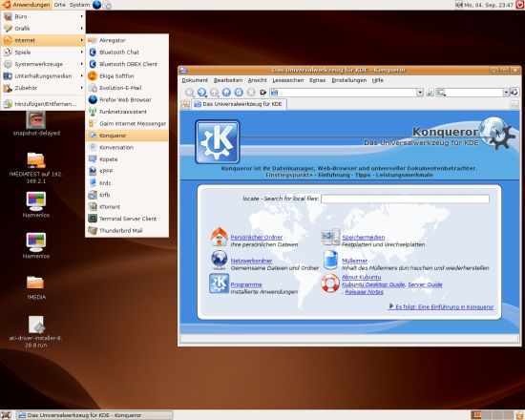Open Akregator from the Internet submenu
525x420 pixels.
coord(127,40)
